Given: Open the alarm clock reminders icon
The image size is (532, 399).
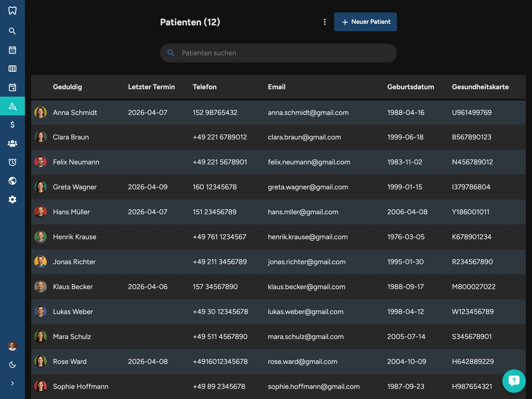Looking at the screenshot, I should point(12,162).
